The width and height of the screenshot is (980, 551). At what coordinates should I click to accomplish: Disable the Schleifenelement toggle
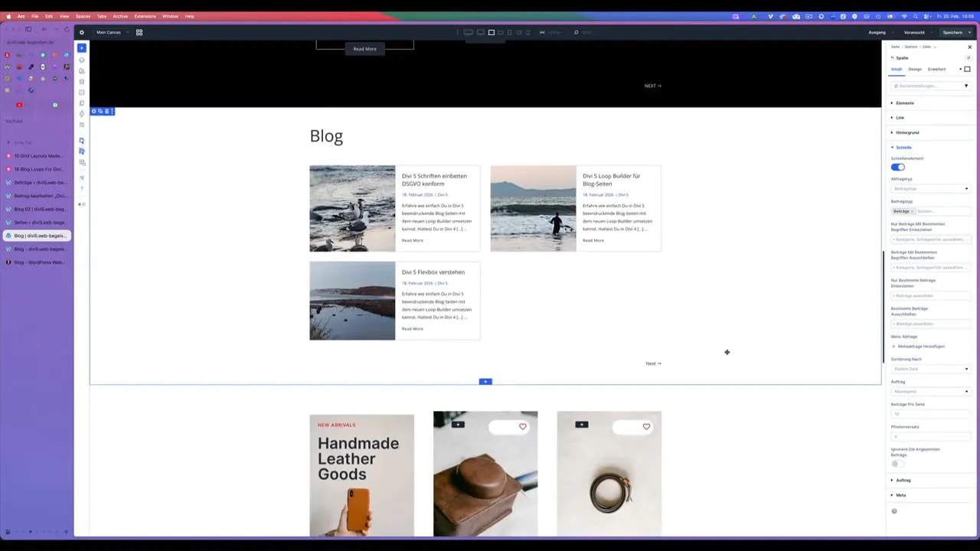point(897,166)
